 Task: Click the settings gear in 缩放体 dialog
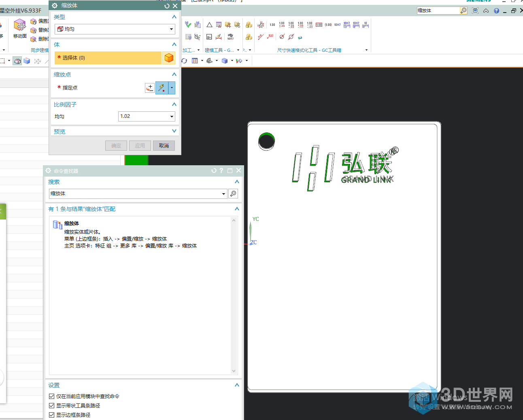click(55, 6)
